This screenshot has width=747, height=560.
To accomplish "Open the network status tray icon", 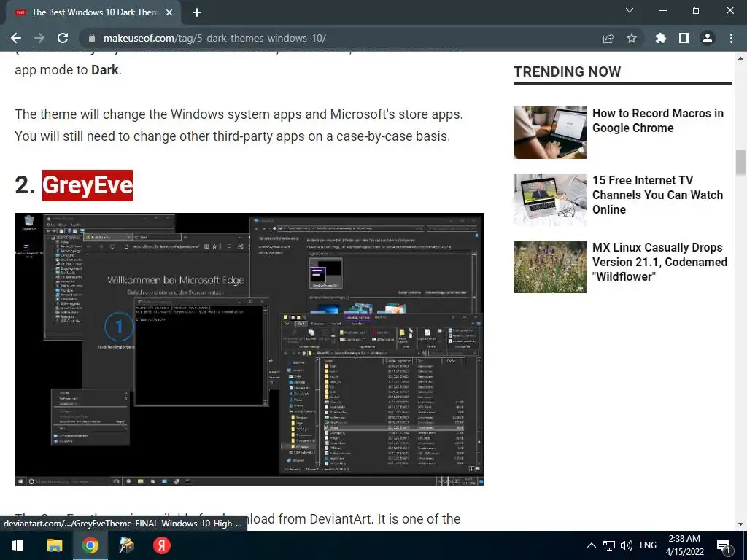I will 609,545.
